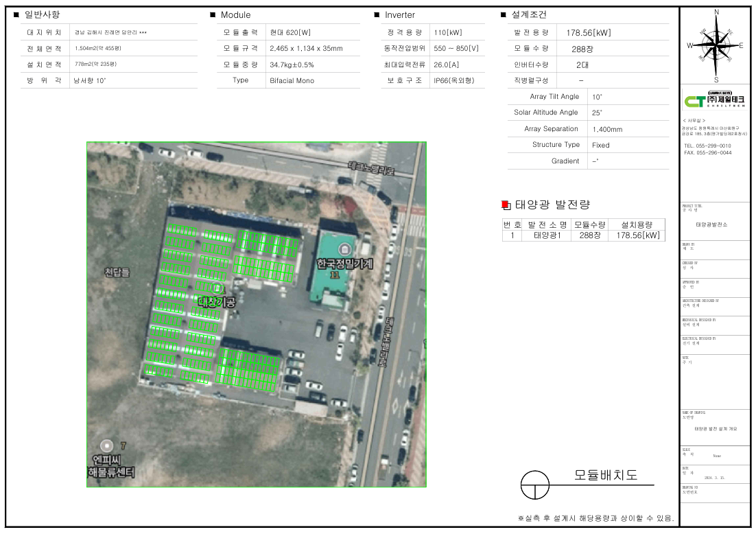The height and width of the screenshot is (534, 756).
Task: Click the TEL. 055-299-0010 phone number
Action: pos(707,146)
